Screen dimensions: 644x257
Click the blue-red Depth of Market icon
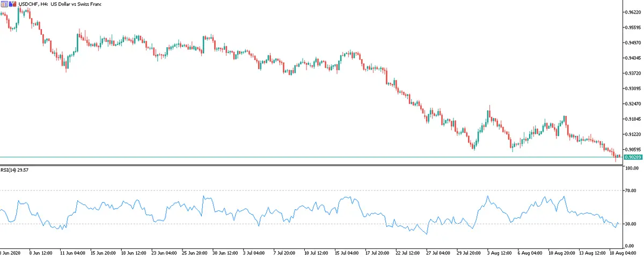tap(12, 4)
